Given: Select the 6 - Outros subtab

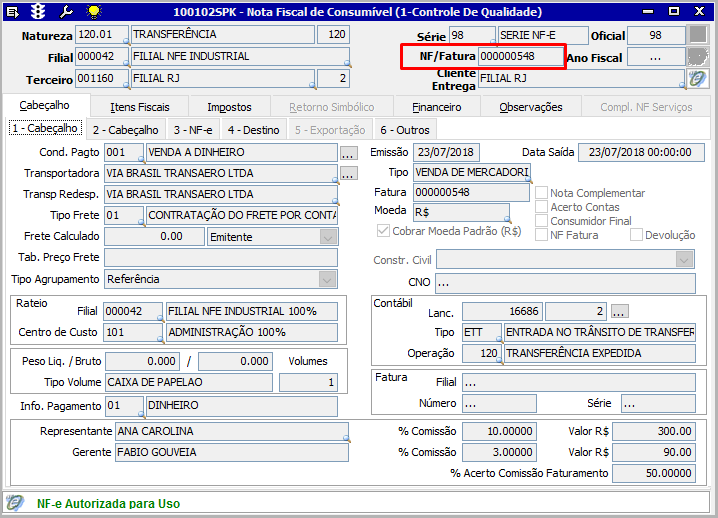Looking at the screenshot, I should tap(405, 130).
